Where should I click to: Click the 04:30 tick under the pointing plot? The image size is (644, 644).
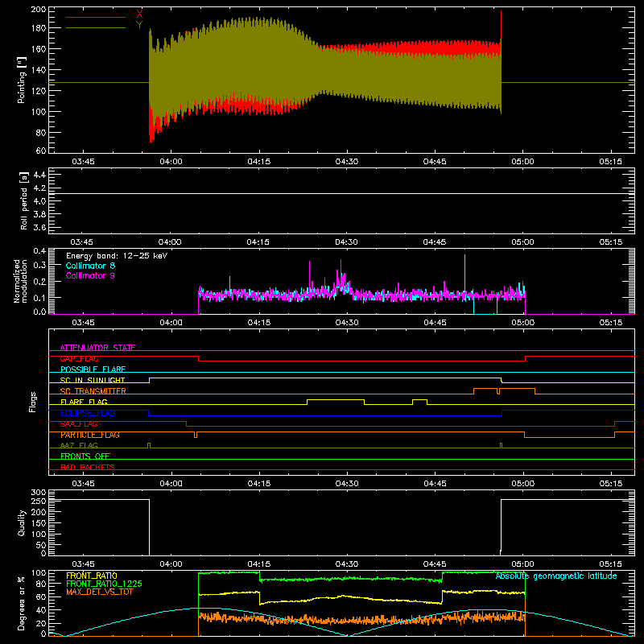pyautogui.click(x=347, y=162)
